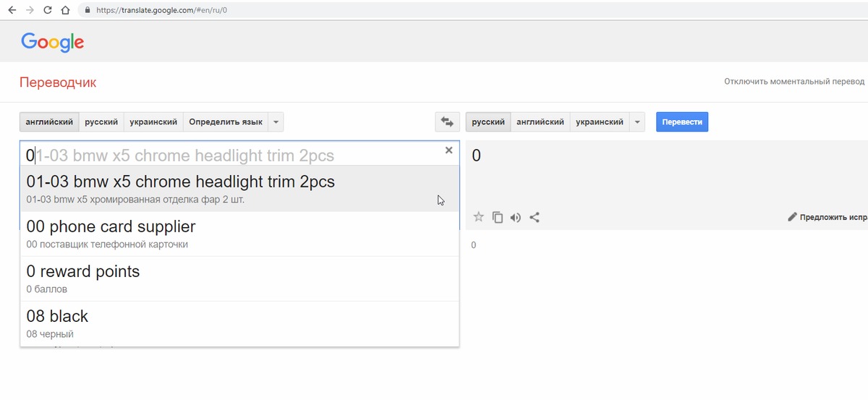Choose Определить язык auto-detect option
868x400 pixels.
(x=226, y=122)
